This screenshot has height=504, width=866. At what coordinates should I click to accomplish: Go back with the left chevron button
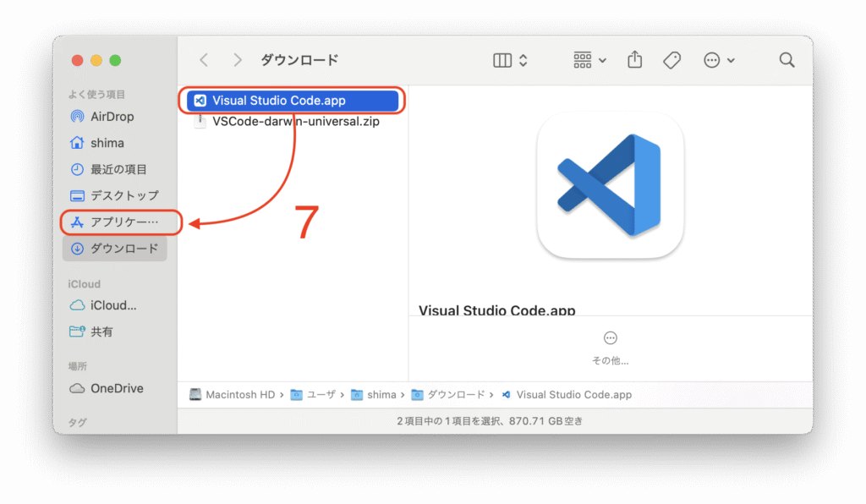tap(204, 60)
